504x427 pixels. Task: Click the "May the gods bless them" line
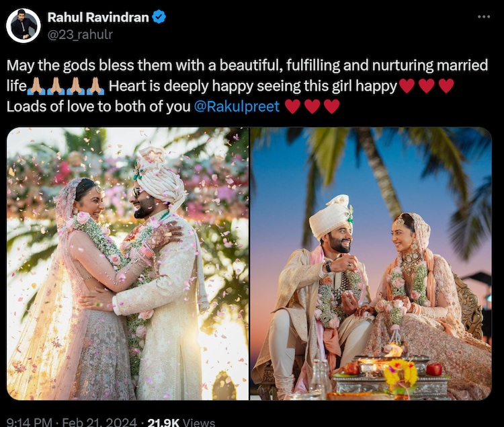click(247, 65)
